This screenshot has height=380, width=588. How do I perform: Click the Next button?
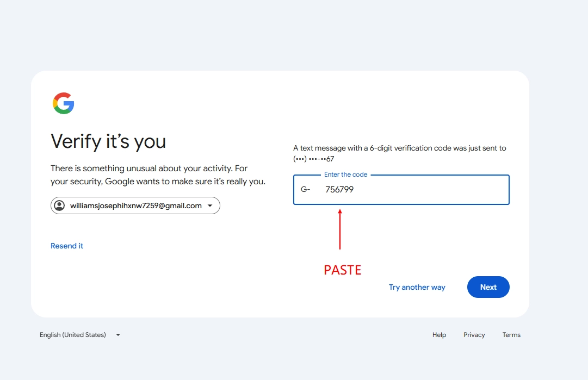pyautogui.click(x=488, y=287)
